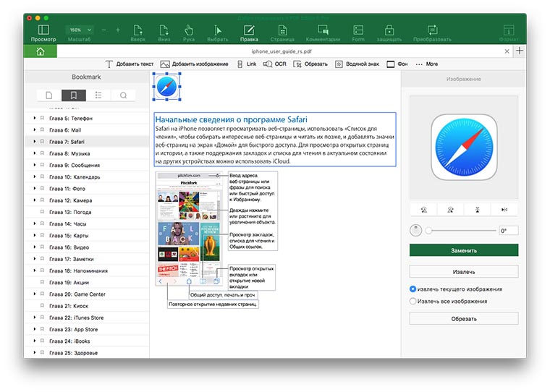
Task: Expand Глава 7: Safari bookmark
Action: [34, 142]
